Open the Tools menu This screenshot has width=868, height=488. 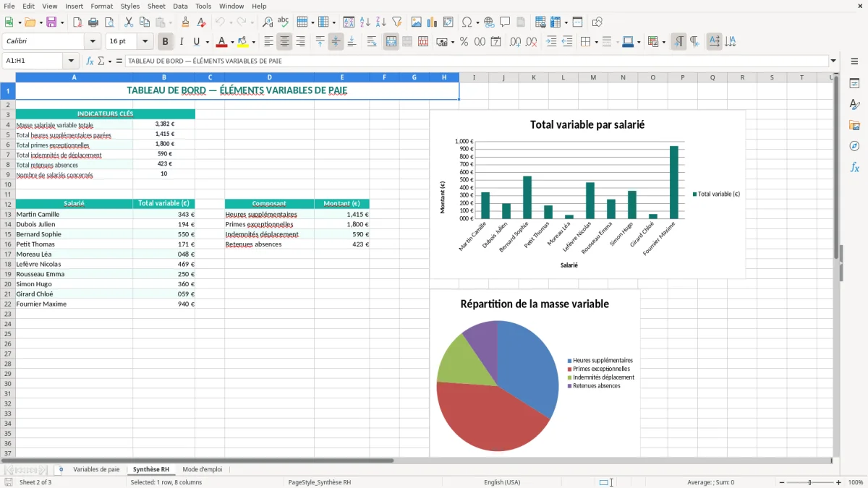point(203,6)
